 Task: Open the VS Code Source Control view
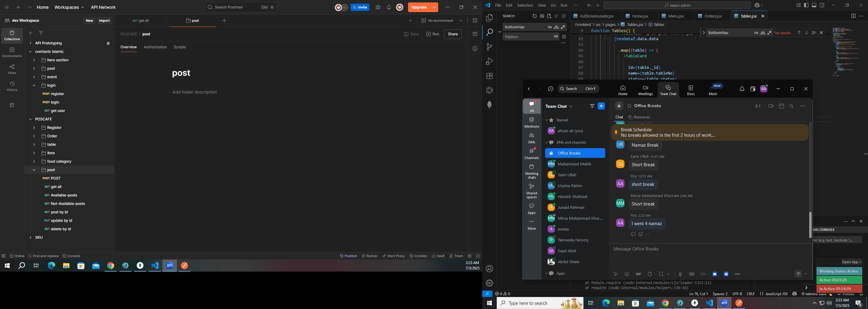pyautogui.click(x=489, y=47)
